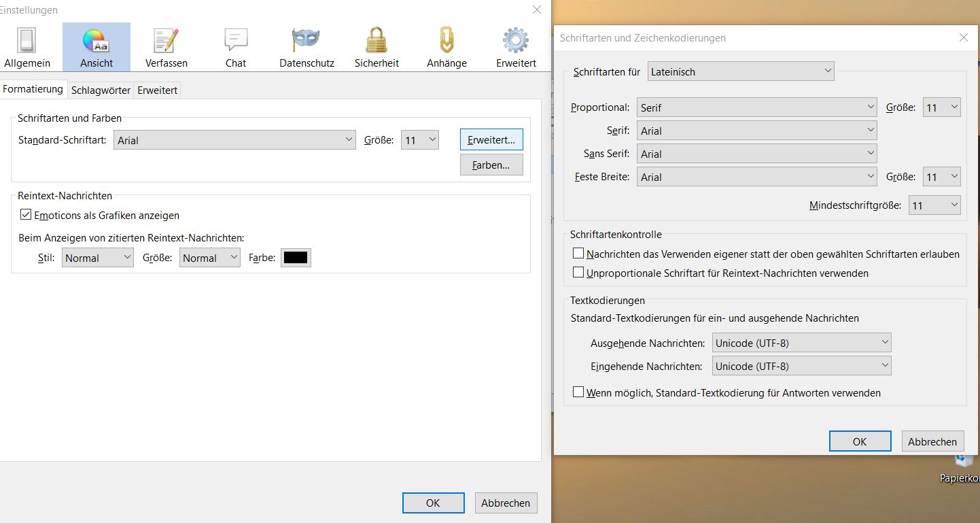Viewport: 980px width, 523px height.
Task: Open the Ausgehende Nachrichten encoding dropdown
Action: click(x=801, y=343)
